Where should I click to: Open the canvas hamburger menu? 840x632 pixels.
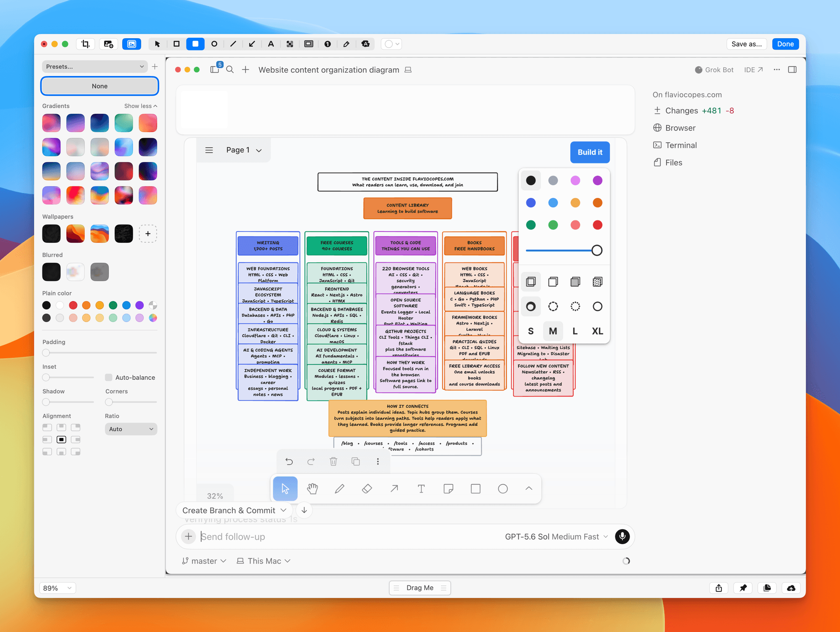pos(209,150)
